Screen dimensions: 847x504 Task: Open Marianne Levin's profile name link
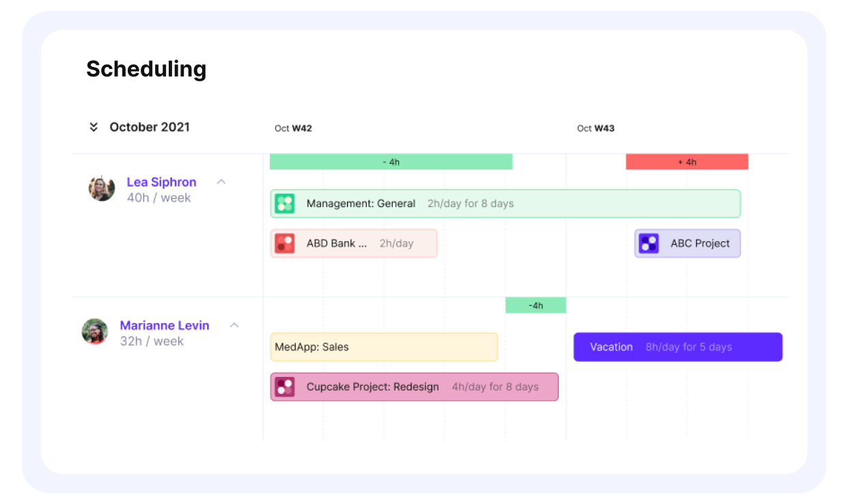(x=165, y=326)
